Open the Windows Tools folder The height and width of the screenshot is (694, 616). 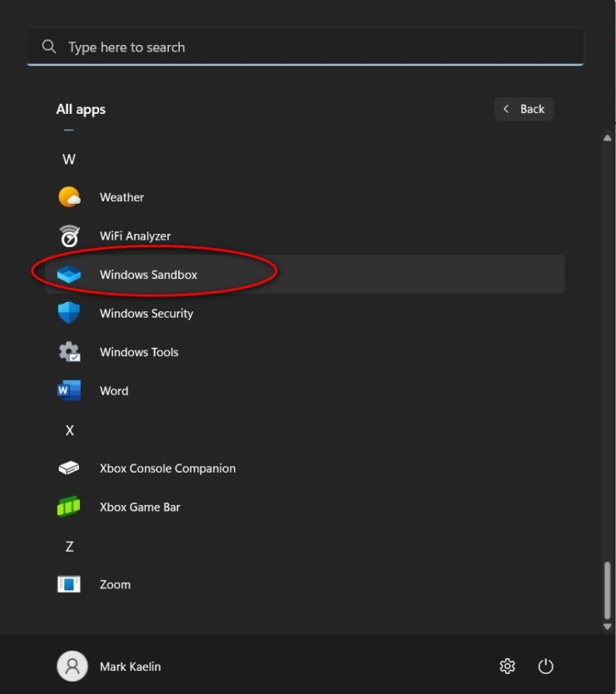click(x=139, y=352)
